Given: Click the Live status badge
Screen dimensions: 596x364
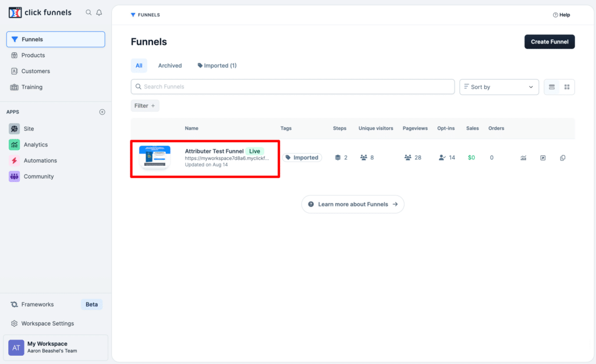Looking at the screenshot, I should tap(255, 151).
